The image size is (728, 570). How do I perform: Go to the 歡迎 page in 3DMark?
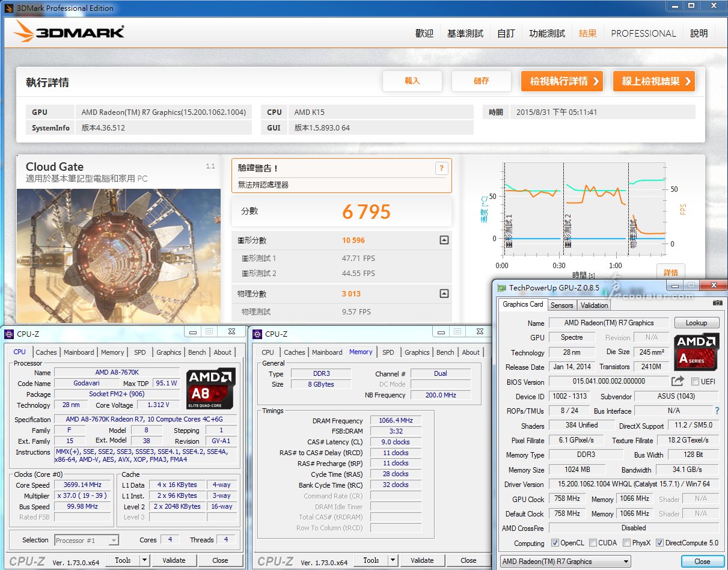pos(424,34)
